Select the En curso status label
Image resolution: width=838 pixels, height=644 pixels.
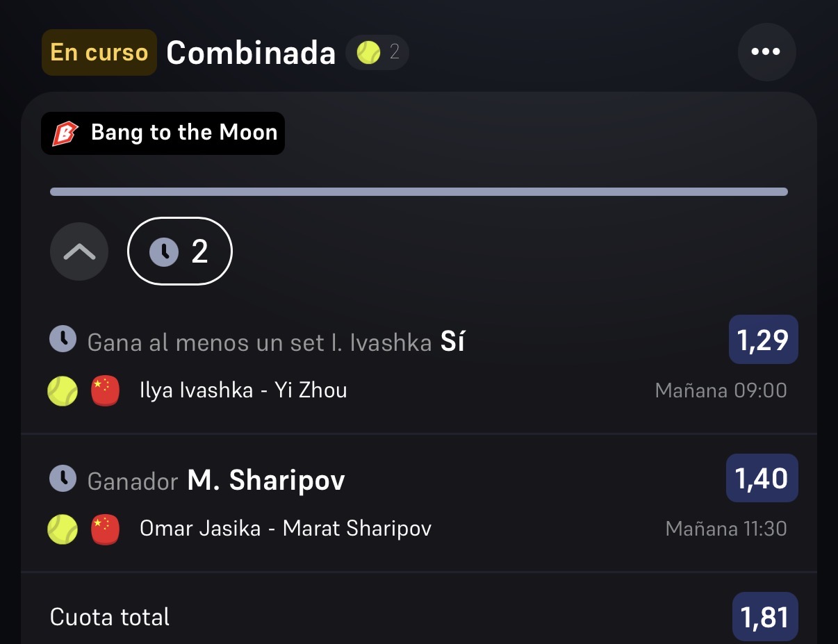point(99,53)
